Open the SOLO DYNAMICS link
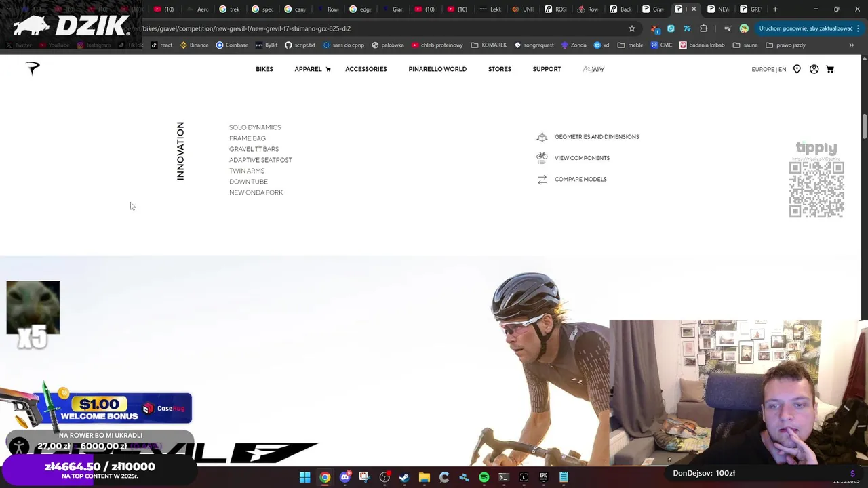 [x=255, y=127]
